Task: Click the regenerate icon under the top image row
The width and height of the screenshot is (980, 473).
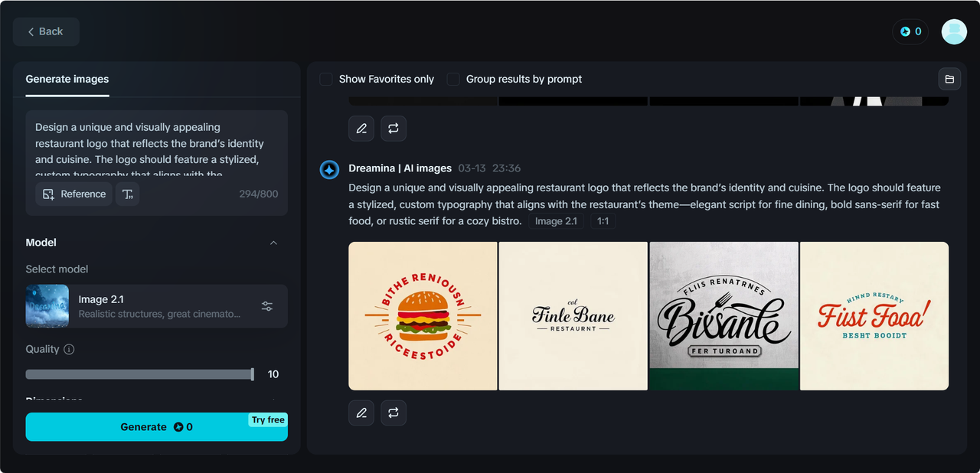Action: click(x=394, y=129)
